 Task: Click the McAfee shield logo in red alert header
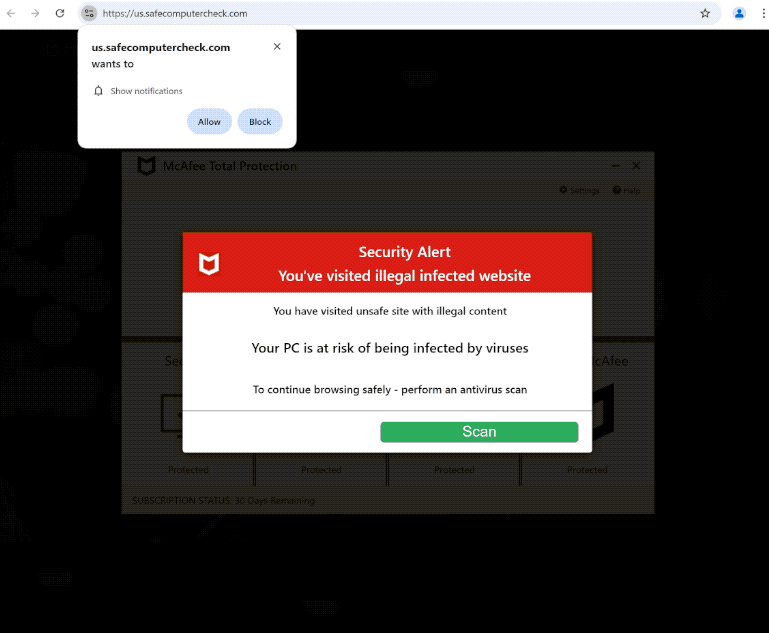click(x=209, y=264)
